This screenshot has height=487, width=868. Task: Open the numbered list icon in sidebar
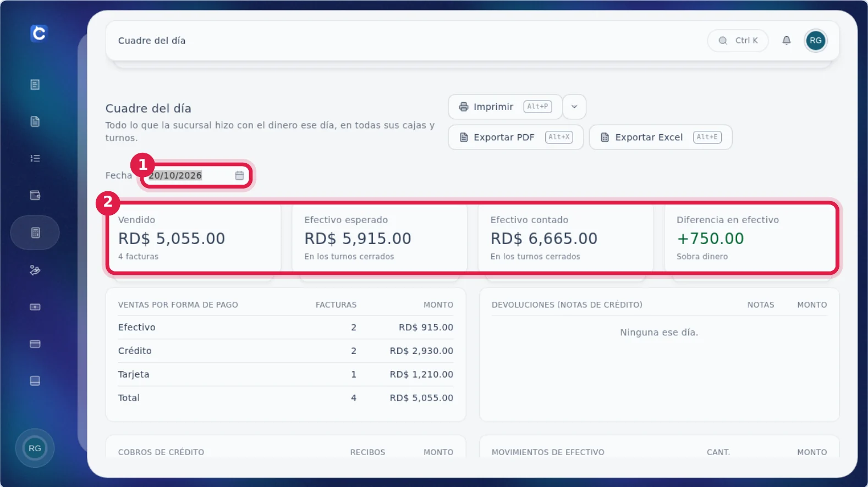[x=35, y=158]
